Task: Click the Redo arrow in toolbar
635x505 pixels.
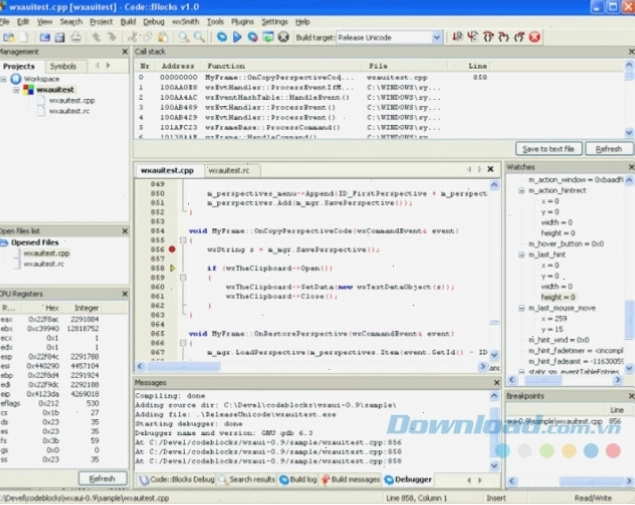Action: click(x=112, y=37)
